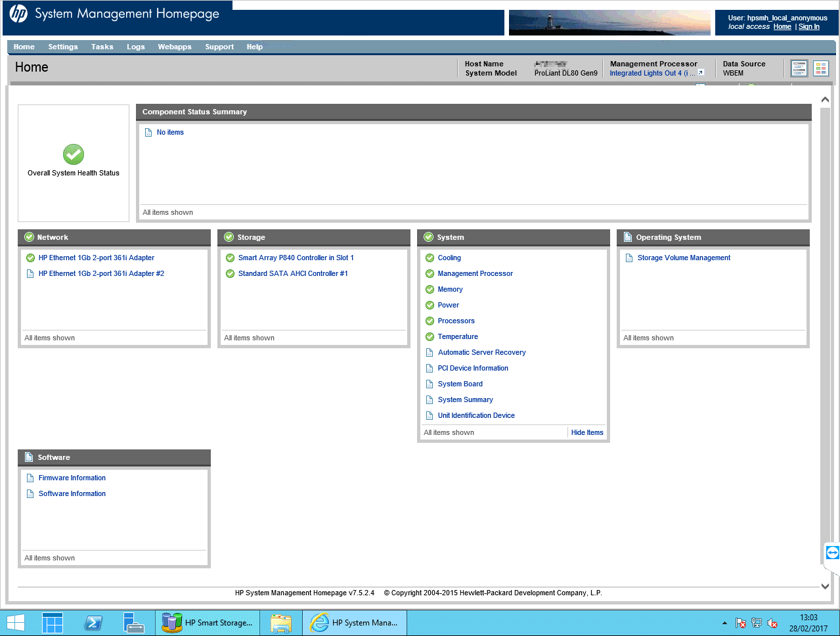The width and height of the screenshot is (840, 636).
Task: Click the volume muted tray icon
Action: click(773, 623)
